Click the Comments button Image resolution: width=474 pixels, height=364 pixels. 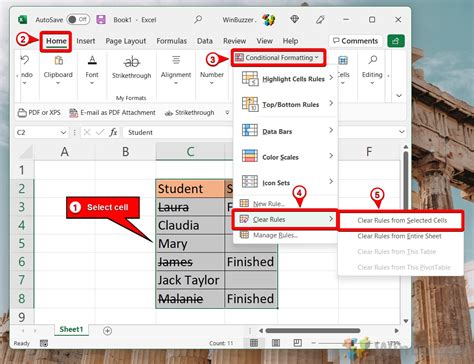355,41
